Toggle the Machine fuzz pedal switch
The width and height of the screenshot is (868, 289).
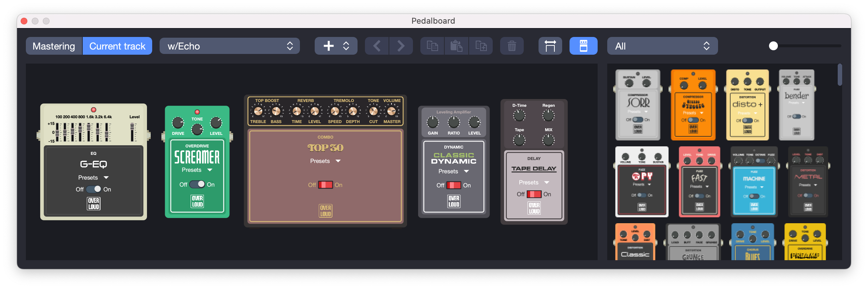(754, 196)
